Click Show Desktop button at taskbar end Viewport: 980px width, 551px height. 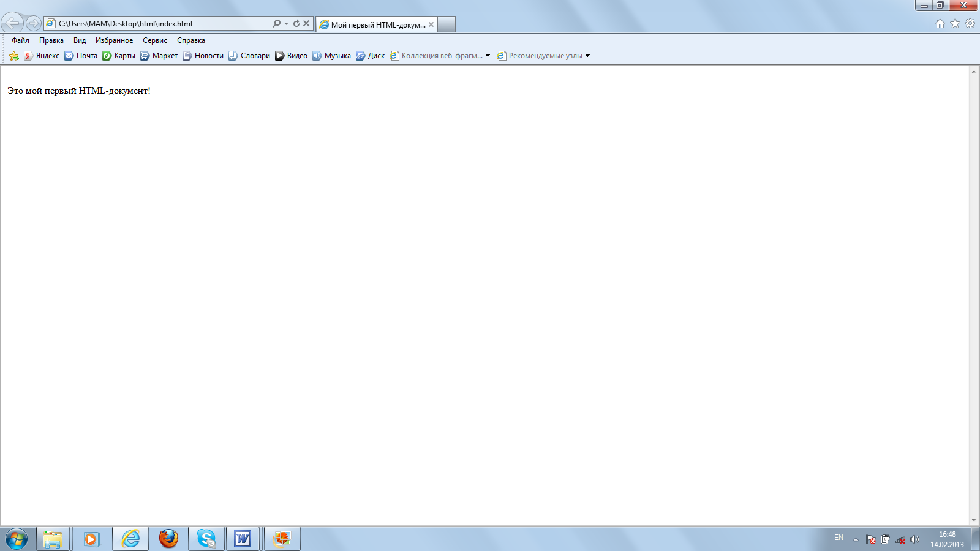[x=975, y=539]
